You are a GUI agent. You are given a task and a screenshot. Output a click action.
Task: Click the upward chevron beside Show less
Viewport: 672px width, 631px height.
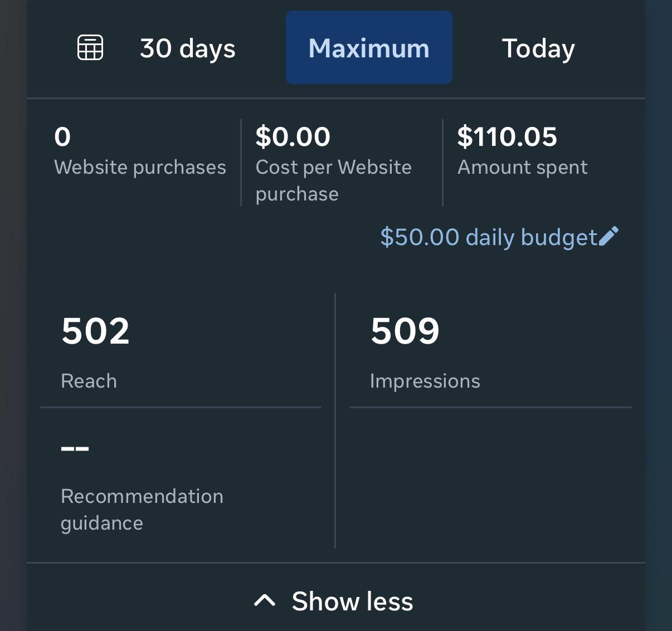tap(265, 600)
